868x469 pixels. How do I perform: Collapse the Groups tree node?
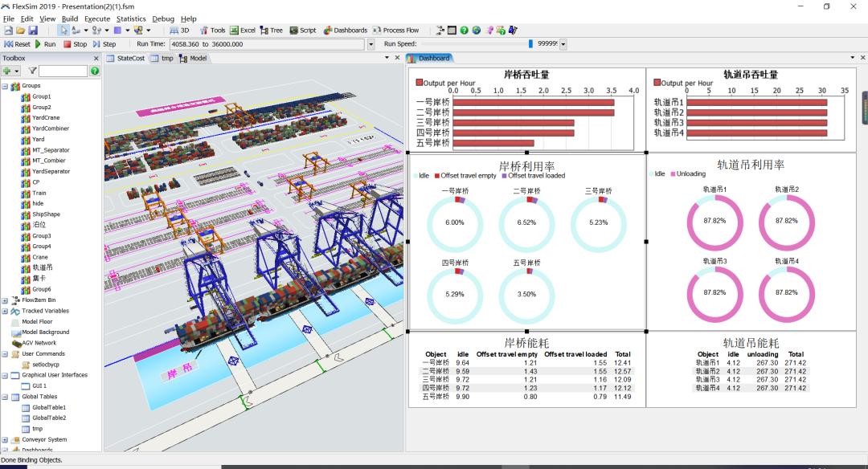point(5,86)
